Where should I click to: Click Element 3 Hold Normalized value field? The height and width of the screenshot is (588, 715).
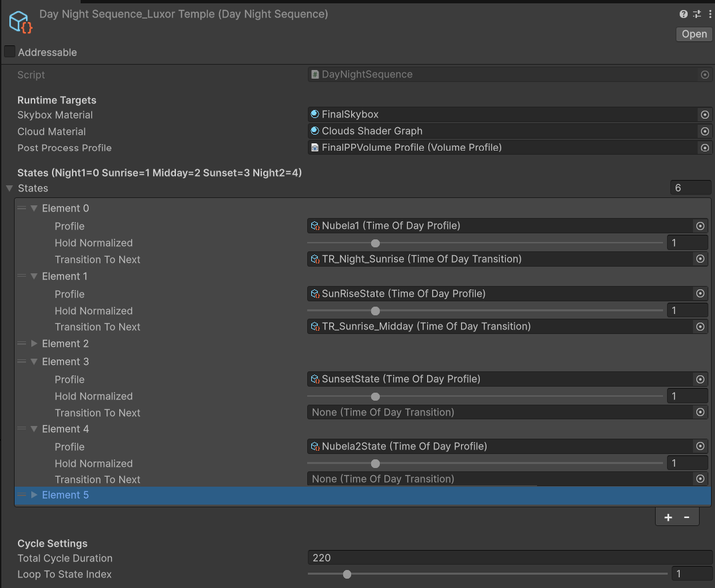pos(687,396)
